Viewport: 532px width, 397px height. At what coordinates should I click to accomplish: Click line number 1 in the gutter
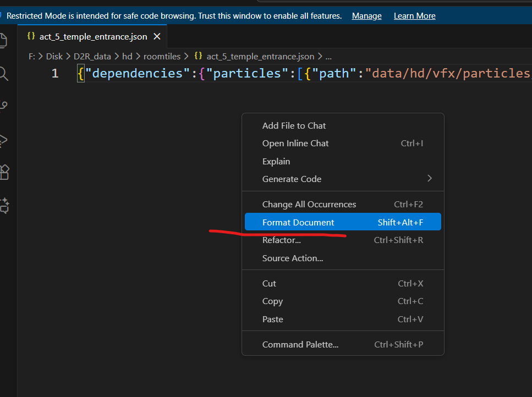55,74
